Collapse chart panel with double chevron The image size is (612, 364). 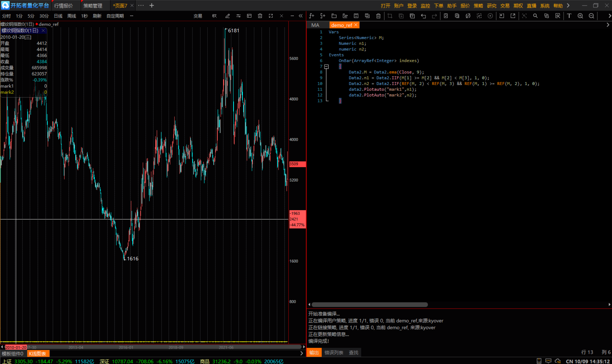point(301,16)
